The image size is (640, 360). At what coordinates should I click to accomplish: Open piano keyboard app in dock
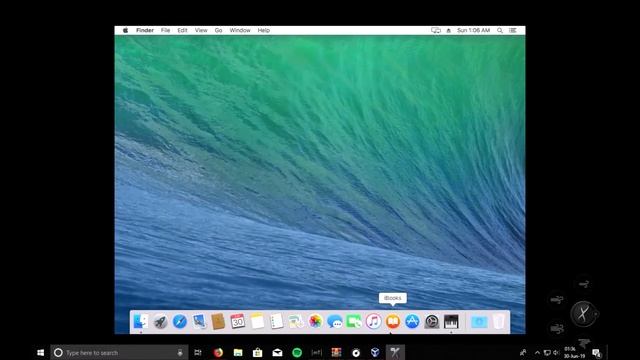(451, 322)
